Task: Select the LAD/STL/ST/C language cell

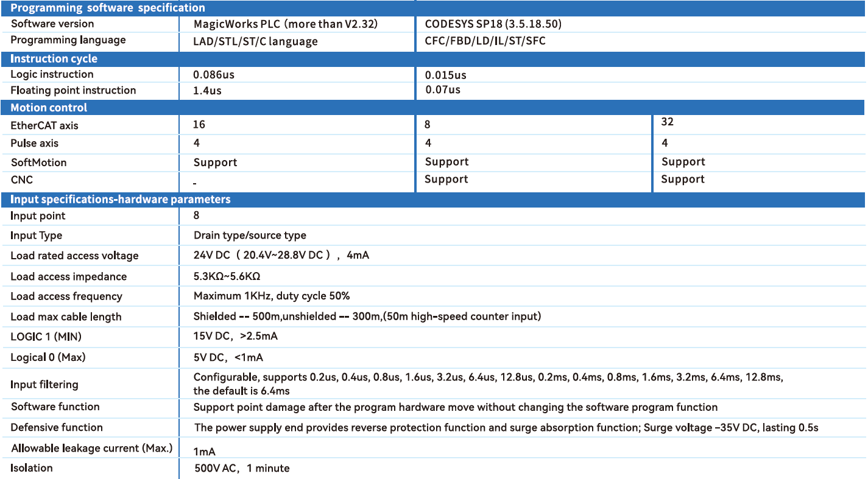Action: point(255,41)
